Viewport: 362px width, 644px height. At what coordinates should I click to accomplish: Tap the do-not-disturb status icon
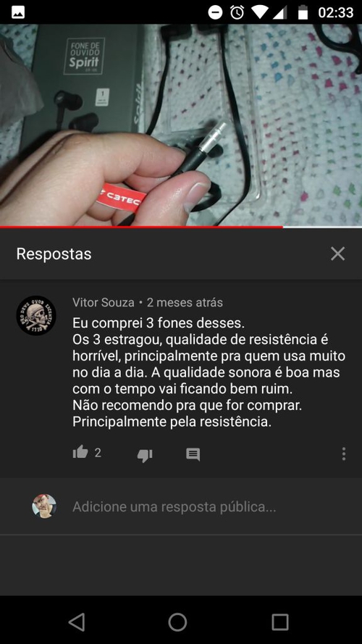click(214, 12)
